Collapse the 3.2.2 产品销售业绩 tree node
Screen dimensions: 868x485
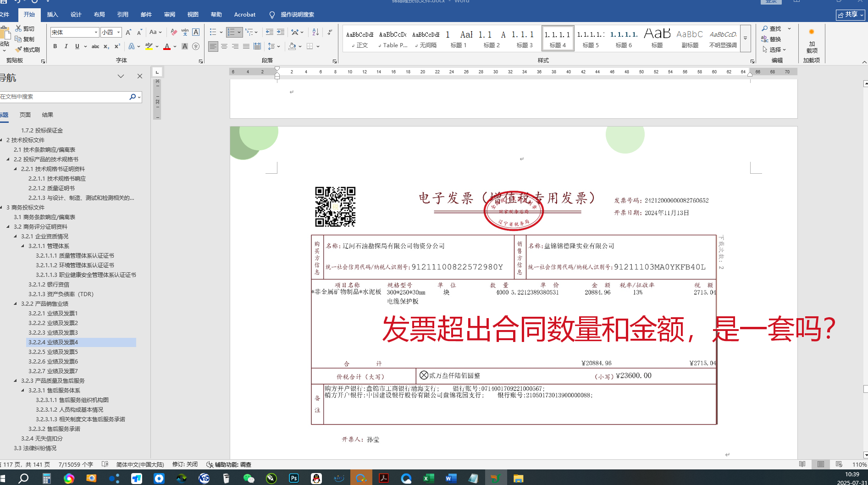pos(16,303)
